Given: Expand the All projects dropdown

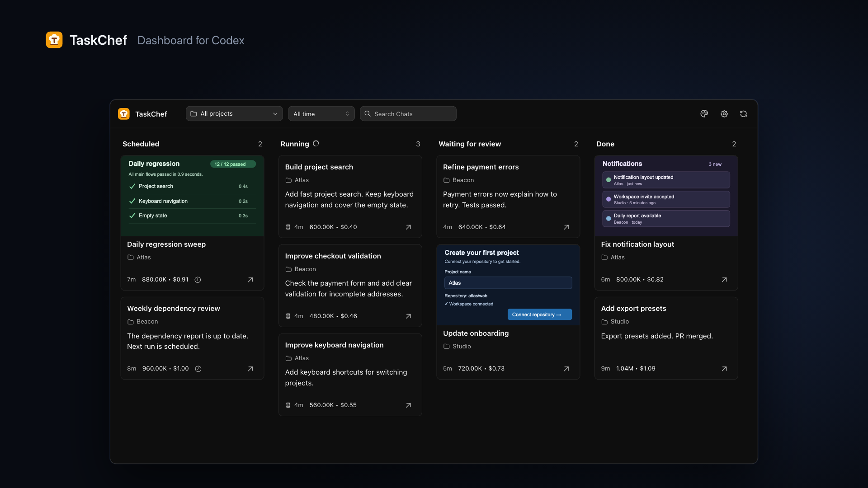Looking at the screenshot, I should tap(234, 114).
